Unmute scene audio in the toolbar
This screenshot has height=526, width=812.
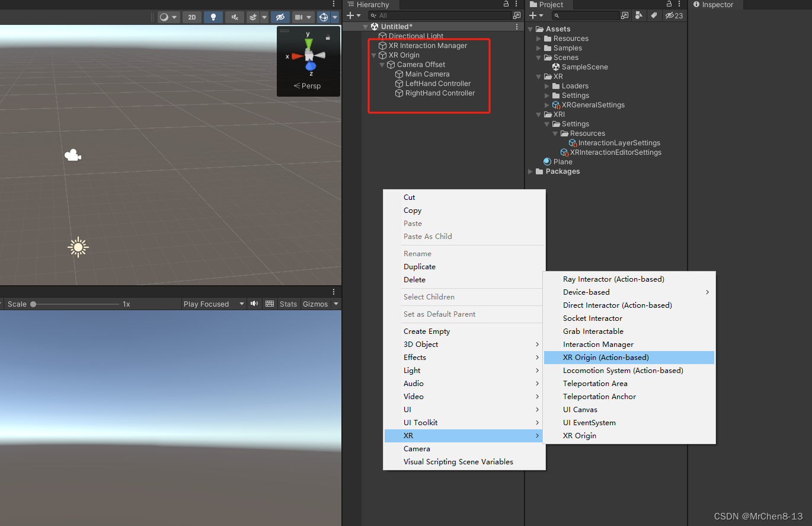click(x=234, y=17)
